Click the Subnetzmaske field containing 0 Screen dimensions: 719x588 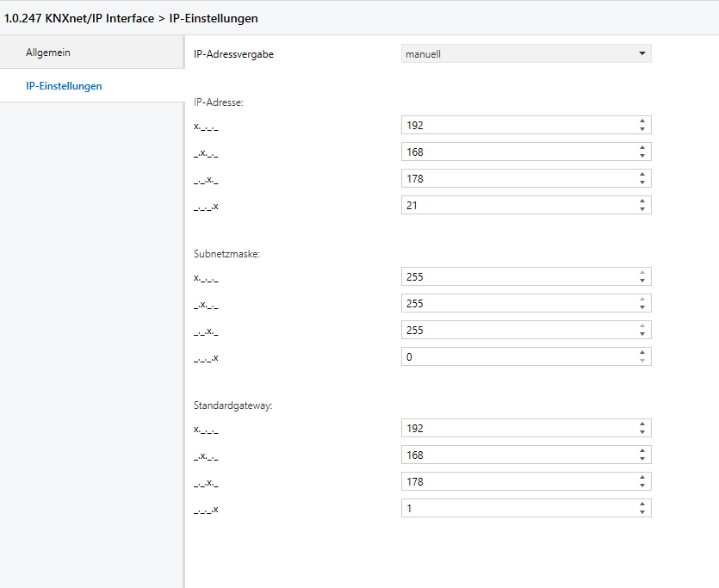point(517,357)
